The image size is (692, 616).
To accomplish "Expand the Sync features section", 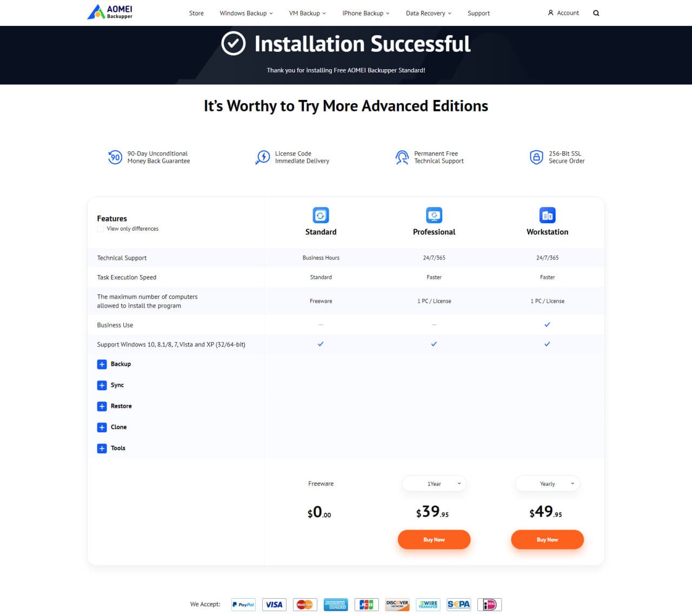I will (x=102, y=385).
